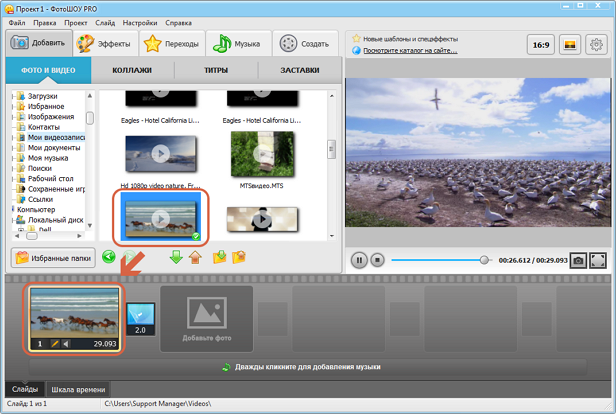Viewport: 616px width, 414px height.
Task: Switch to the Шкала времени tab
Action: (78, 389)
